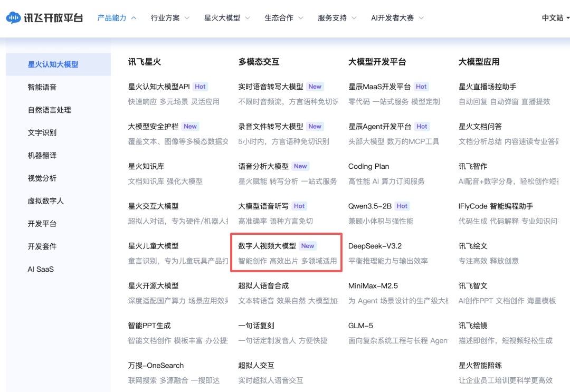Open 星火直播场控助手 link
This screenshot has width=570, height=392.
pos(487,87)
